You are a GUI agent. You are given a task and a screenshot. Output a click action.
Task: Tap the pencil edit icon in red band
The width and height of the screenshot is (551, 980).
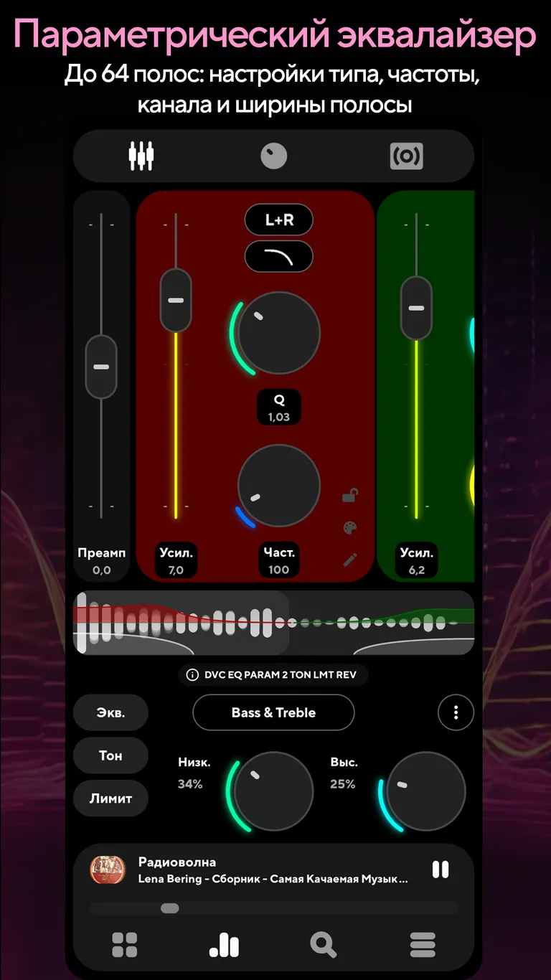pyautogui.click(x=350, y=559)
